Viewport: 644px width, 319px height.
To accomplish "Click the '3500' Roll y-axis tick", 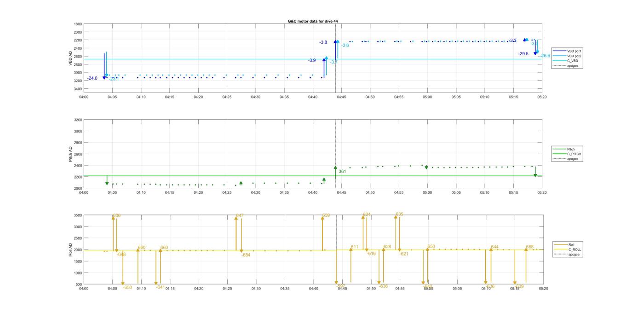I will click(78, 215).
